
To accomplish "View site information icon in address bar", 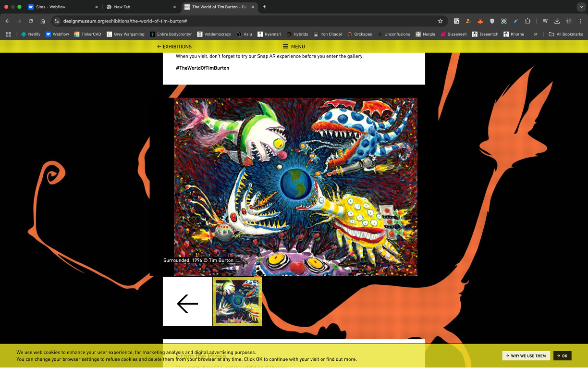I will click(57, 21).
